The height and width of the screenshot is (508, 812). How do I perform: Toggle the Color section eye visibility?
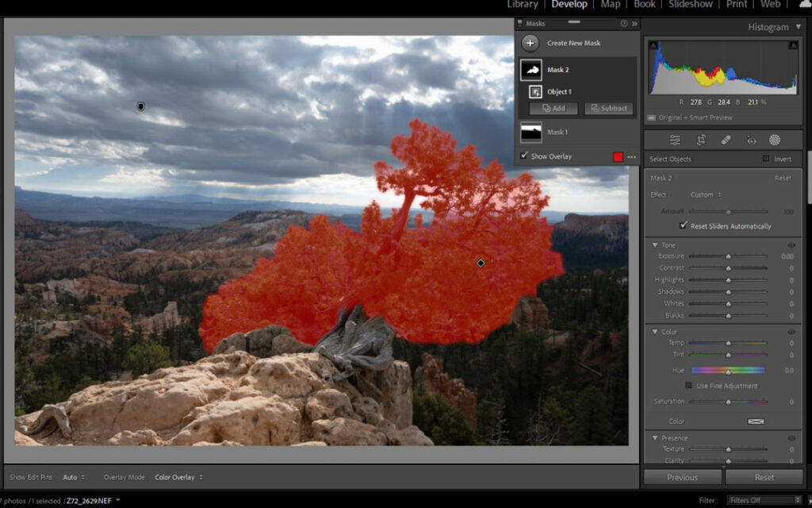coord(791,332)
